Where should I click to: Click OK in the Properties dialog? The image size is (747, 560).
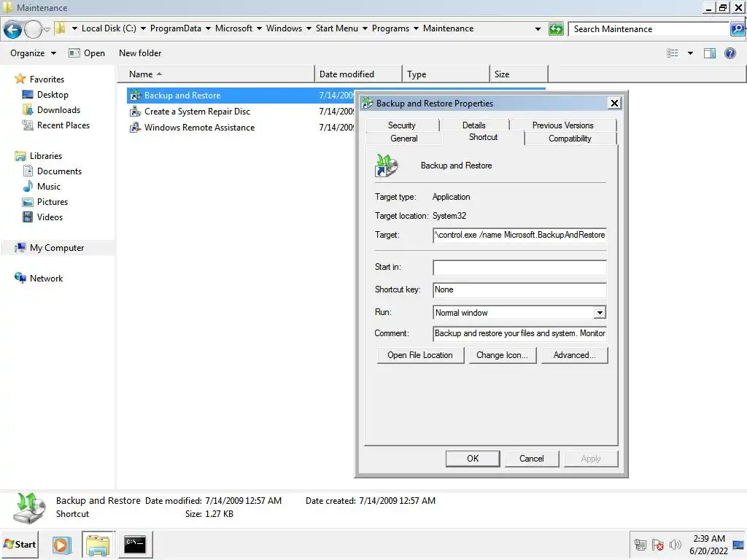click(x=473, y=459)
